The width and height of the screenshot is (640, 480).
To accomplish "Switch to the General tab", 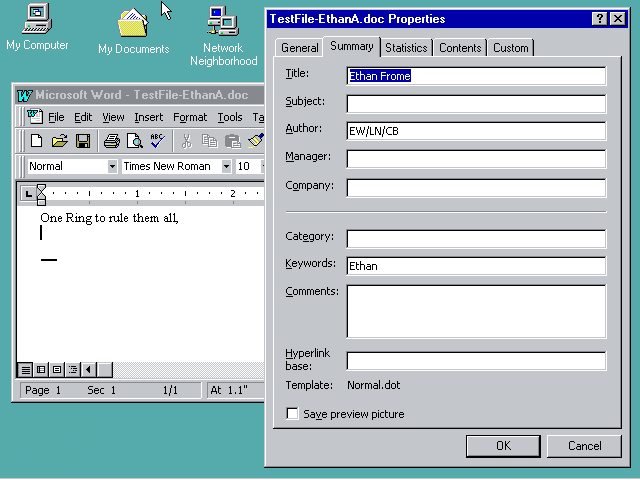I will click(x=299, y=48).
